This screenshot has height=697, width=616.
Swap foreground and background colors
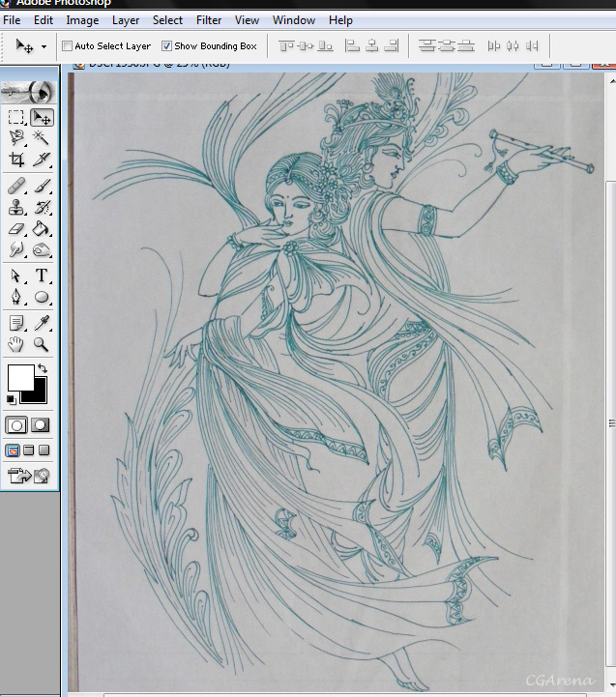coord(44,368)
